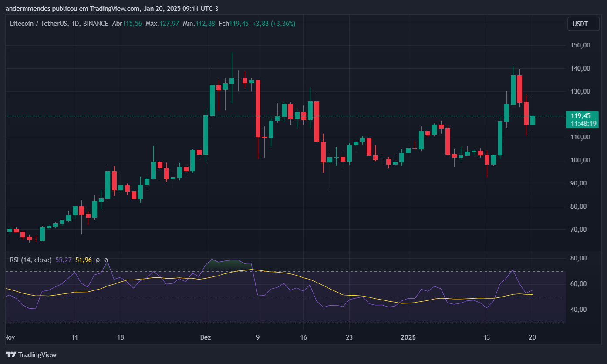Click the RSI moving average value 51,96

point(84,260)
